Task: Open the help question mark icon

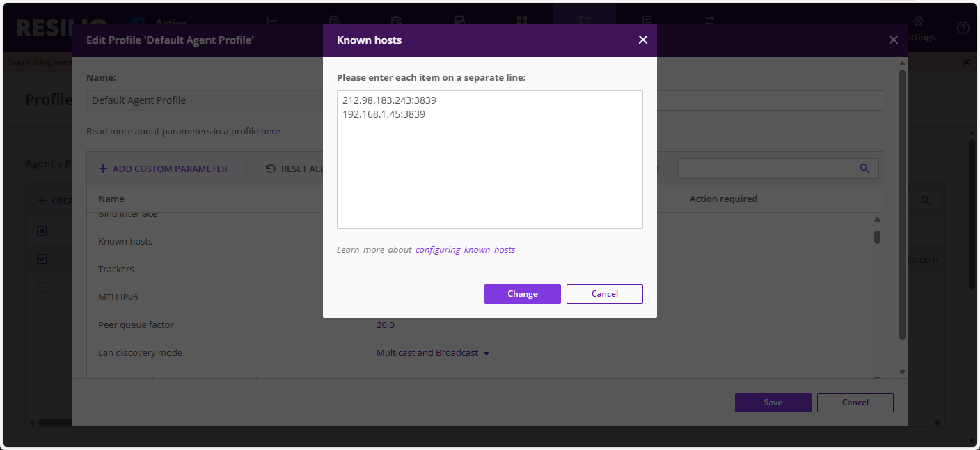Action: click(x=963, y=28)
